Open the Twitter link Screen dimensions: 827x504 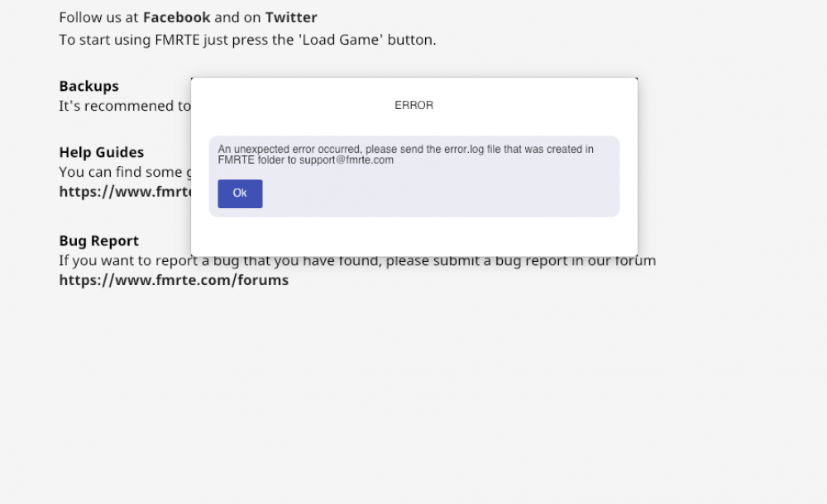291,17
